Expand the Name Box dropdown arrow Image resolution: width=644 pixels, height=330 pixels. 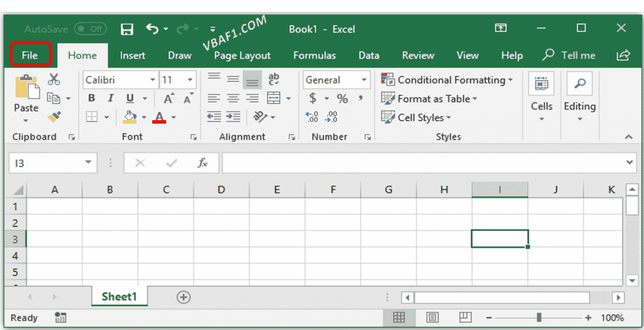(x=88, y=163)
